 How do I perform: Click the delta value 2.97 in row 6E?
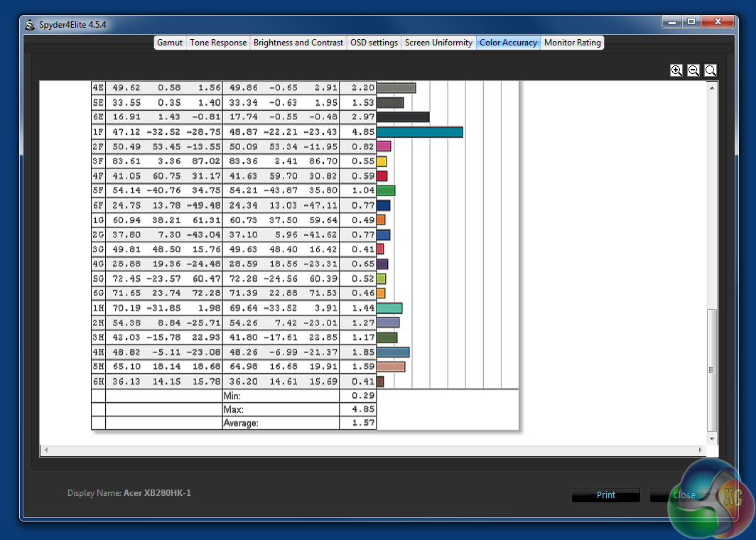click(x=362, y=117)
